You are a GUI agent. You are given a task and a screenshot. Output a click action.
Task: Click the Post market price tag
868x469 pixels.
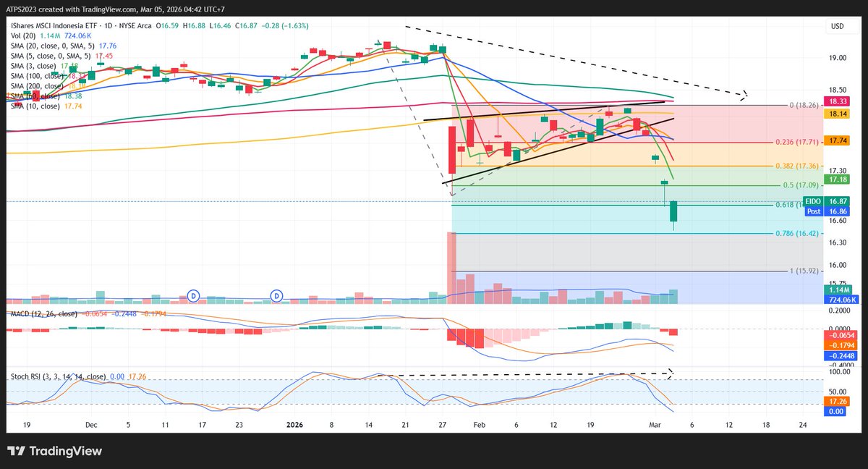pos(813,211)
